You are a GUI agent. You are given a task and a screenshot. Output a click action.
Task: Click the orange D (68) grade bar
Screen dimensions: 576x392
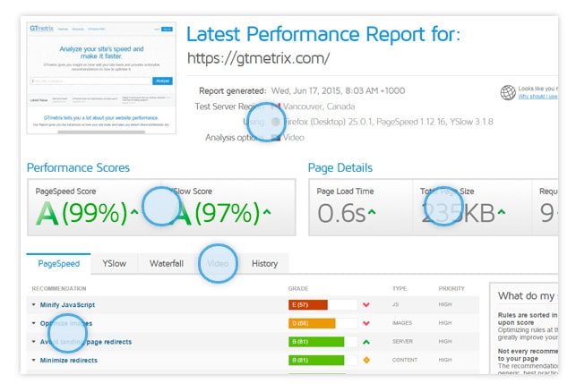(x=312, y=323)
